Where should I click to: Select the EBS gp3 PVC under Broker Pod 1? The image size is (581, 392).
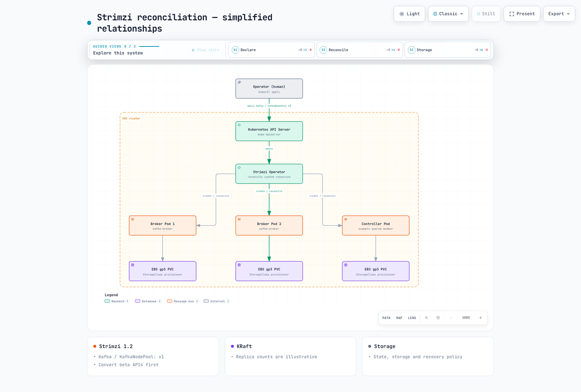click(x=163, y=271)
